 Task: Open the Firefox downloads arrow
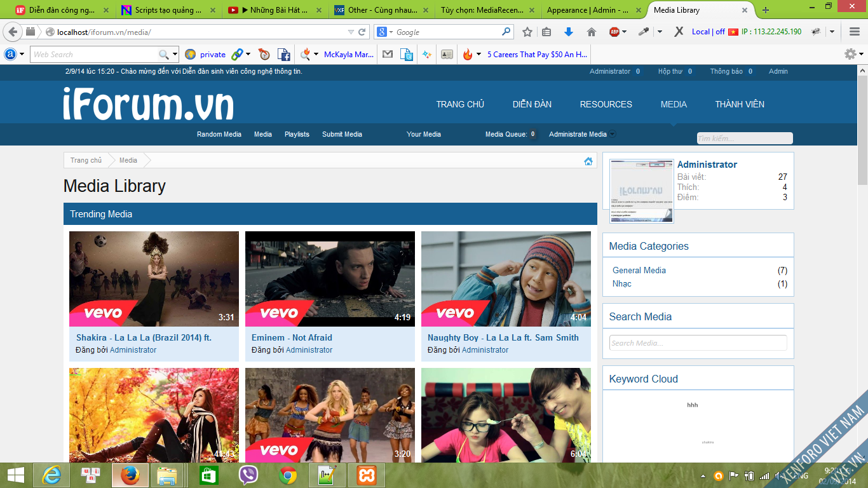click(569, 32)
